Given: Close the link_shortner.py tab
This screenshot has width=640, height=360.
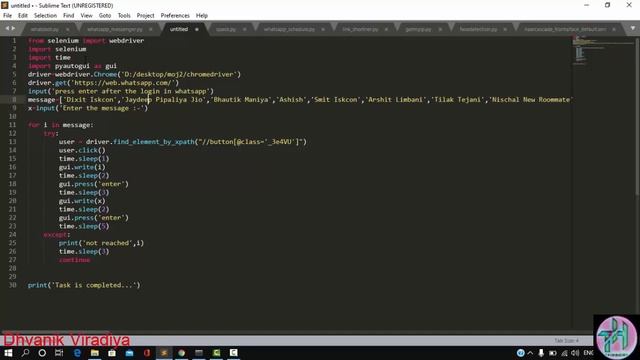Looking at the screenshot, I should pyautogui.click(x=386, y=29).
